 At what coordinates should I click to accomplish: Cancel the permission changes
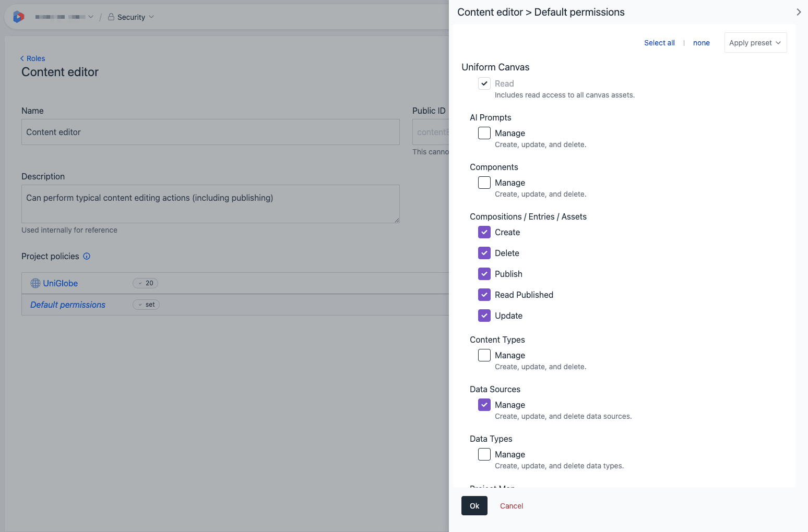(511, 505)
